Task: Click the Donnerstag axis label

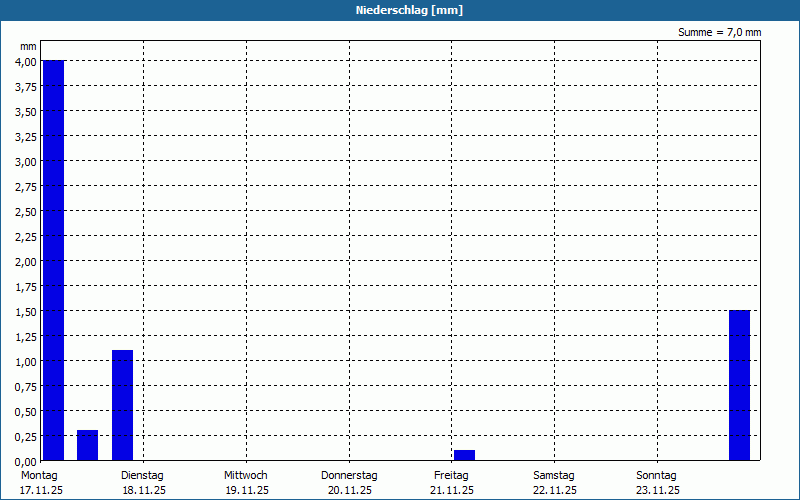Action: click(349, 476)
